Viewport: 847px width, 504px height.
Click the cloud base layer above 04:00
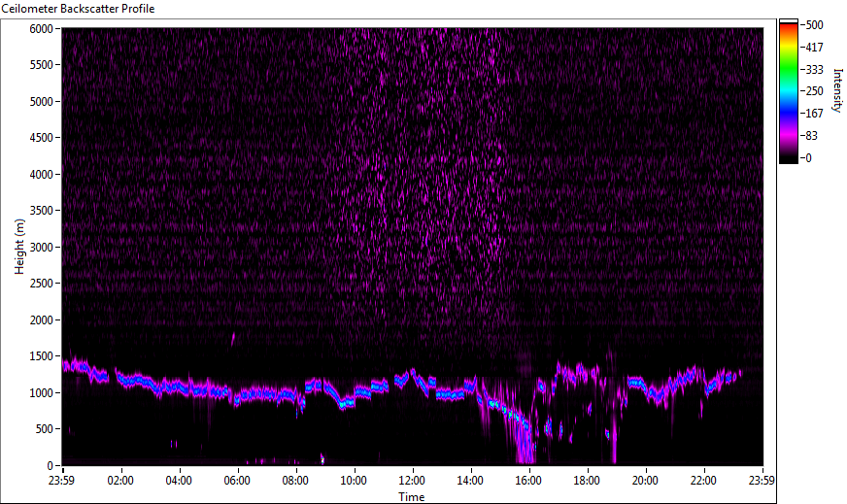pos(179,387)
